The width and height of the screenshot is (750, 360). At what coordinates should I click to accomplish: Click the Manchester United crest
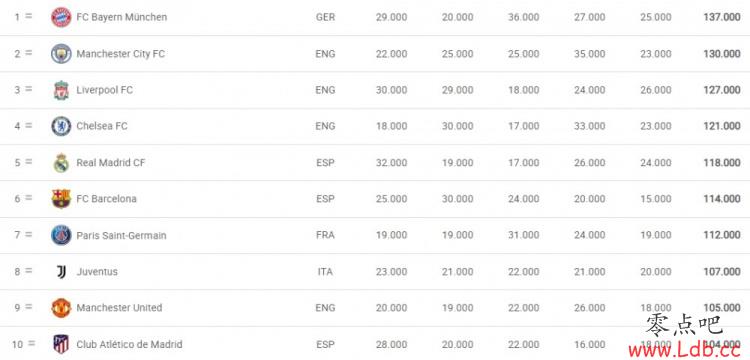[61, 308]
